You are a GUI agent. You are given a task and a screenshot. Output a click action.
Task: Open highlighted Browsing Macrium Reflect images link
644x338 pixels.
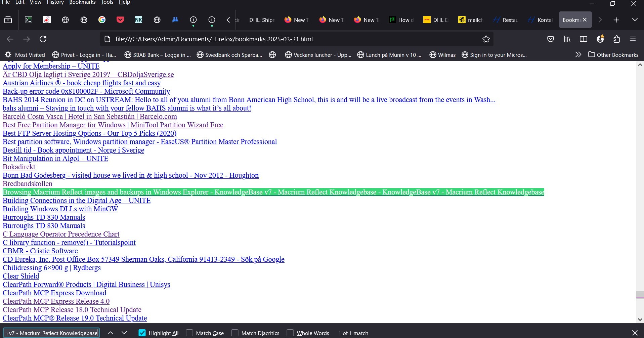[x=273, y=192]
